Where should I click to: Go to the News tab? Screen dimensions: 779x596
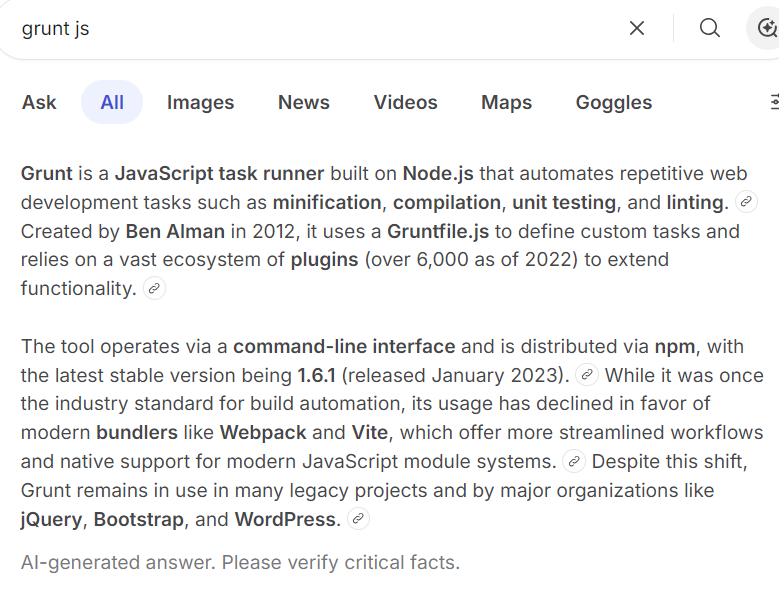304,102
